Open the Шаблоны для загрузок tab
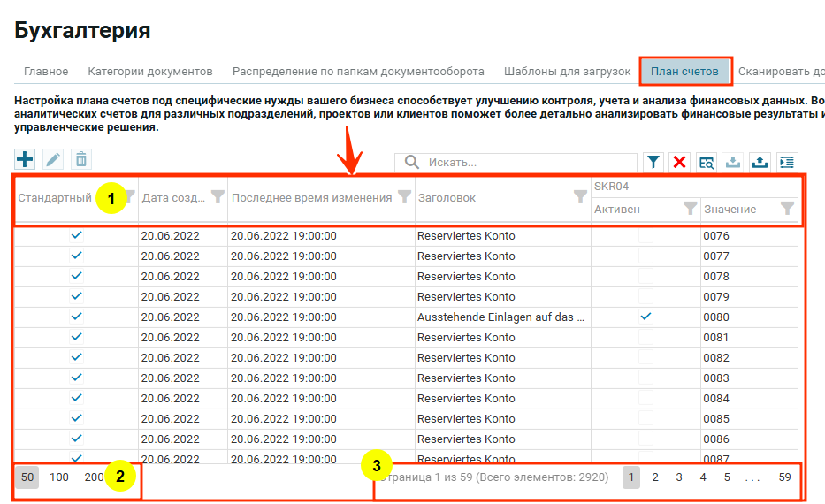The image size is (825, 504). [567, 71]
